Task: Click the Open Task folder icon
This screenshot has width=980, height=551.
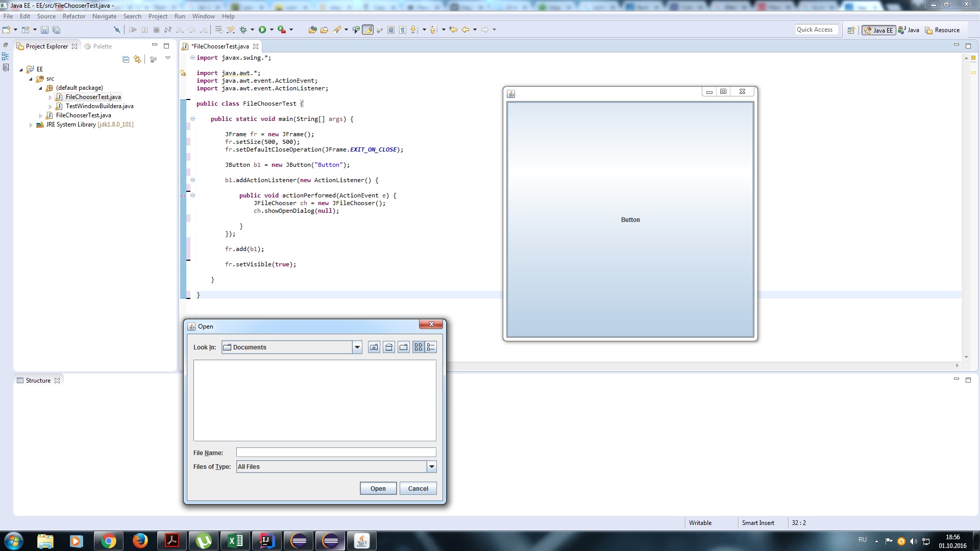Action: [324, 30]
